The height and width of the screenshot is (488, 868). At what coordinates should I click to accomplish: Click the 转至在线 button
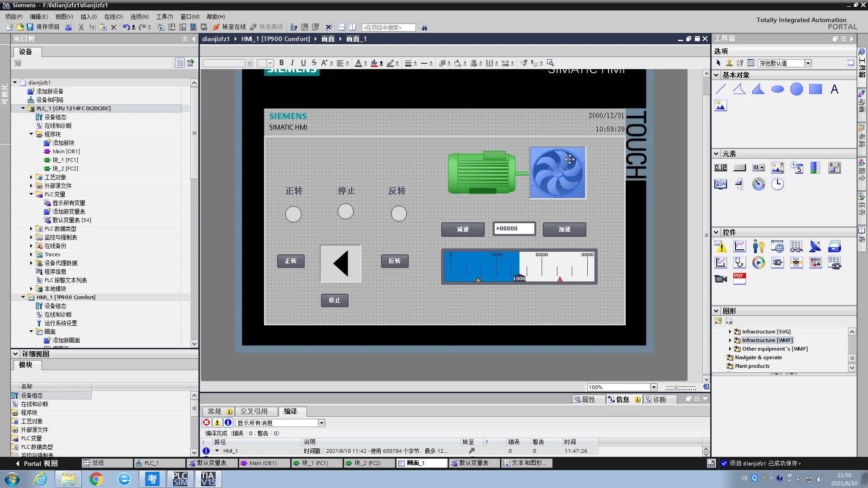point(230,27)
